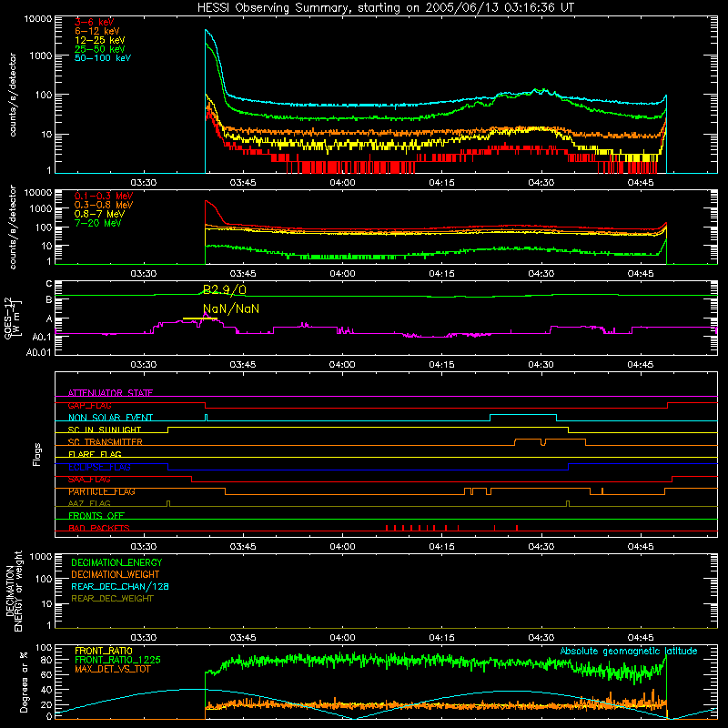
Task: Click 04:00 tick under the keV count panel
Action: point(343,183)
